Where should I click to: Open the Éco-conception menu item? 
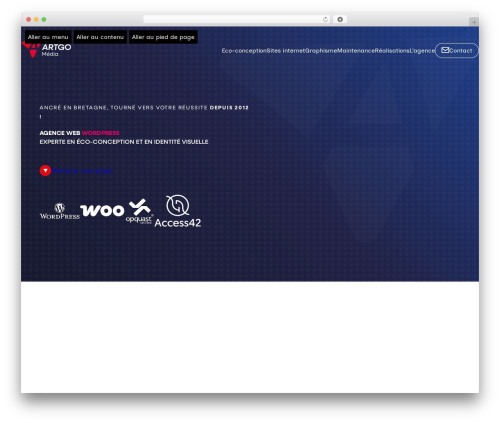point(244,51)
